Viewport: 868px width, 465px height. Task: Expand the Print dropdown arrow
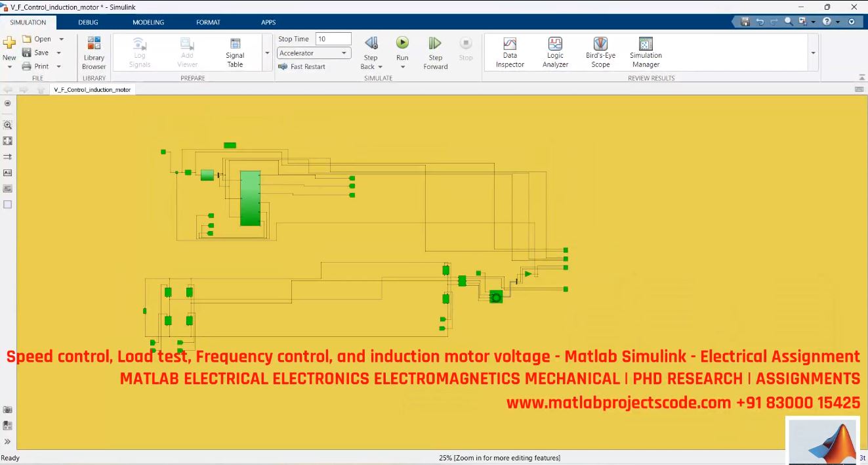[58, 66]
